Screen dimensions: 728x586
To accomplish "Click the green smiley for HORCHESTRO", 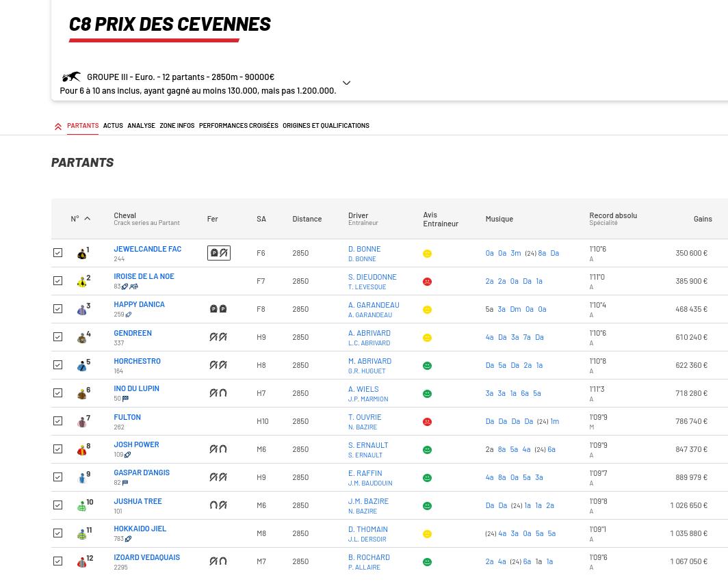I will click(427, 366).
